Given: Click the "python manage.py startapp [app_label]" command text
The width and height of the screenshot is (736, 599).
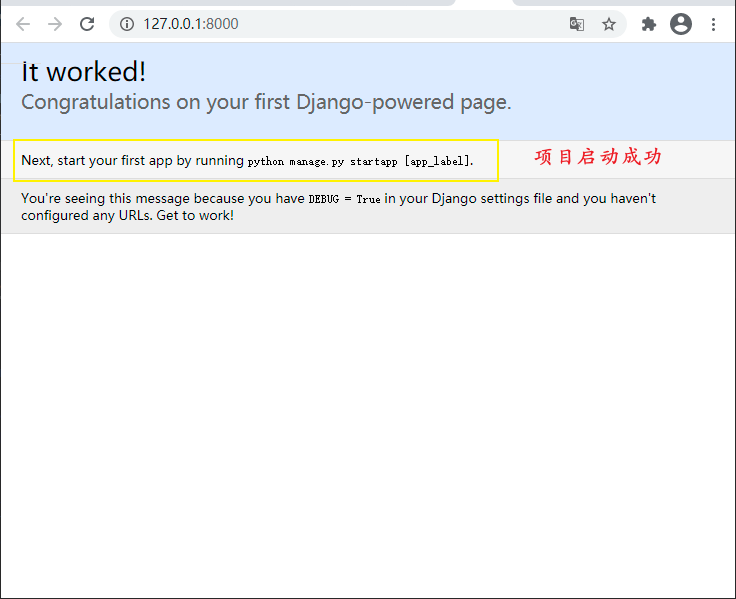Looking at the screenshot, I should (x=359, y=161).
